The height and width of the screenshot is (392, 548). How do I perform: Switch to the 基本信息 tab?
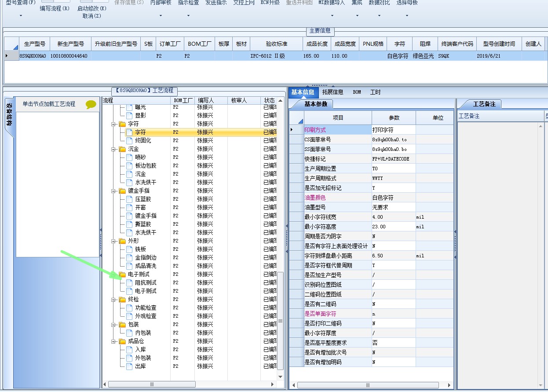pos(303,92)
